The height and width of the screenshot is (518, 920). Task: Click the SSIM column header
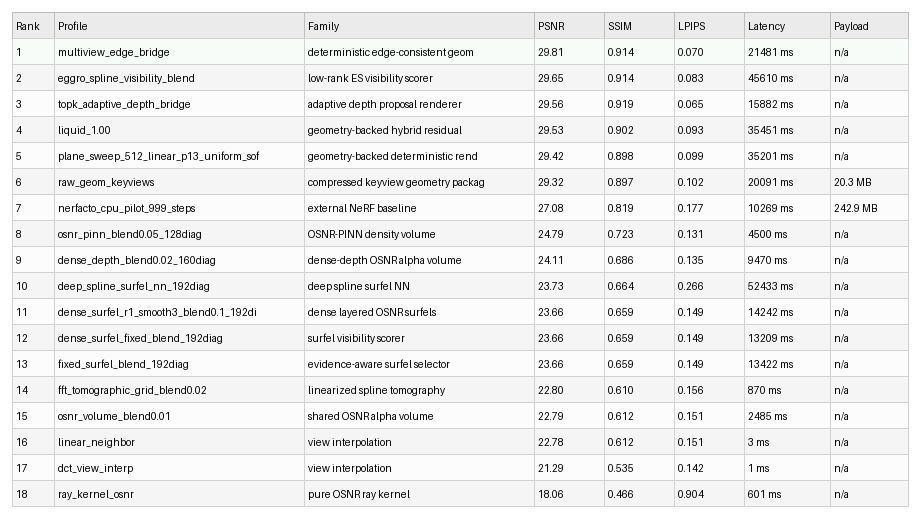click(x=639, y=26)
